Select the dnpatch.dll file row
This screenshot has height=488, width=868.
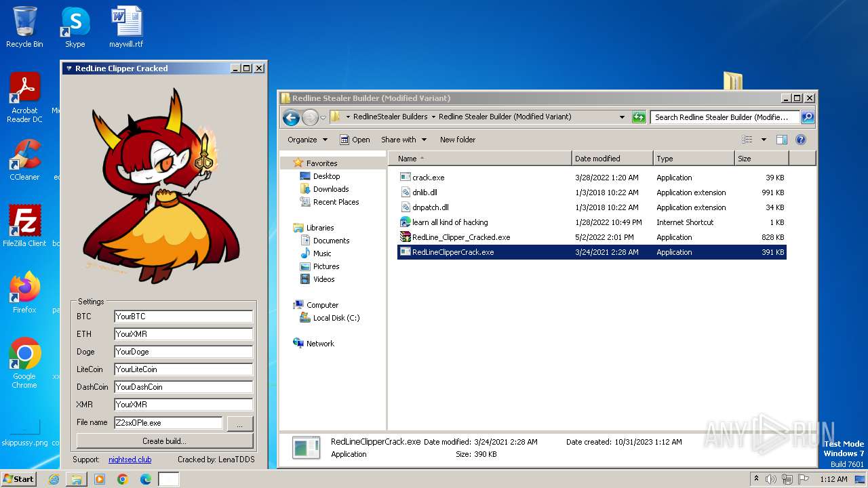pyautogui.click(x=591, y=207)
